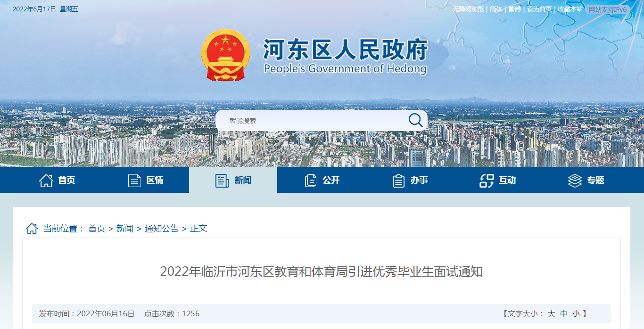Image resolution: width=644 pixels, height=329 pixels.
Task: Click the breadcrumb home icon by 当前位置
Action: pyautogui.click(x=32, y=229)
